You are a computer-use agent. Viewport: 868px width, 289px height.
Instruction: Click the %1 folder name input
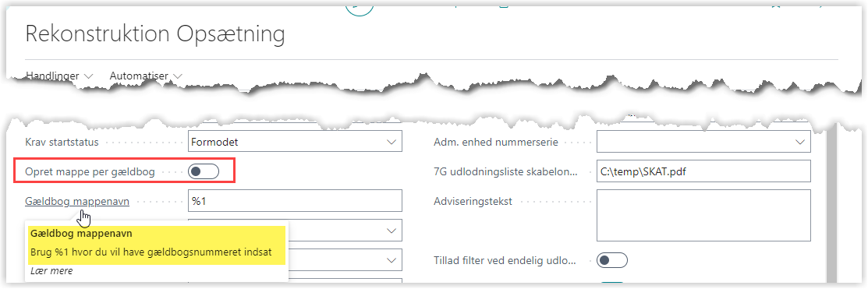pyautogui.click(x=295, y=201)
